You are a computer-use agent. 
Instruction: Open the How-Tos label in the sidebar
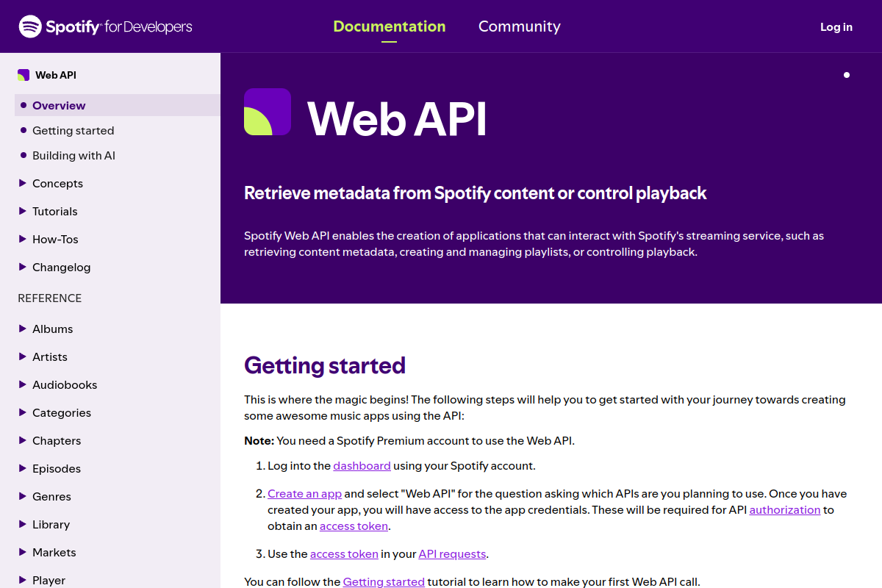tap(55, 239)
